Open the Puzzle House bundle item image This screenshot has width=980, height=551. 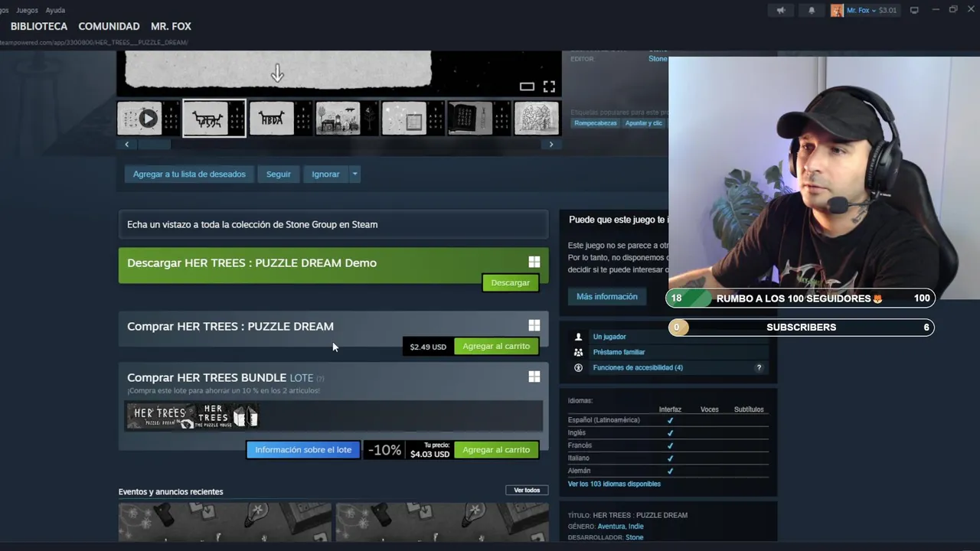tap(226, 416)
